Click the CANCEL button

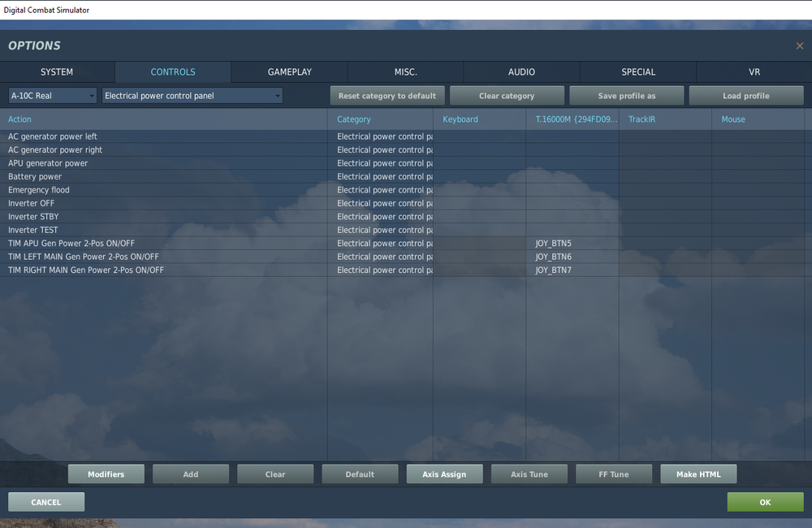(x=46, y=502)
